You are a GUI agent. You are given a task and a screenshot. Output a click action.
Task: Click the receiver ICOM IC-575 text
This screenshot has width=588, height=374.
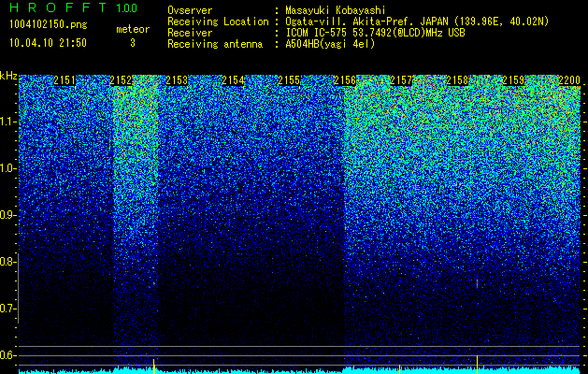[x=375, y=33]
